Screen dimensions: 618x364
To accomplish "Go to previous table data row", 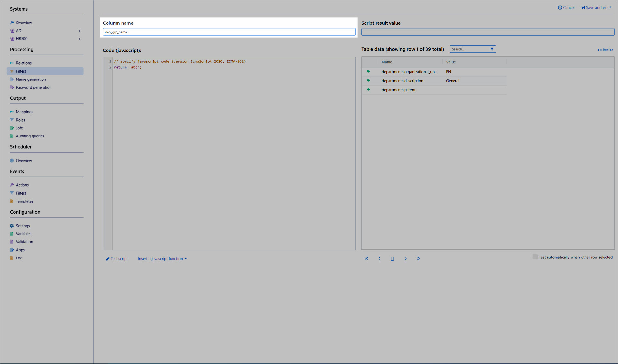I will 379,259.
